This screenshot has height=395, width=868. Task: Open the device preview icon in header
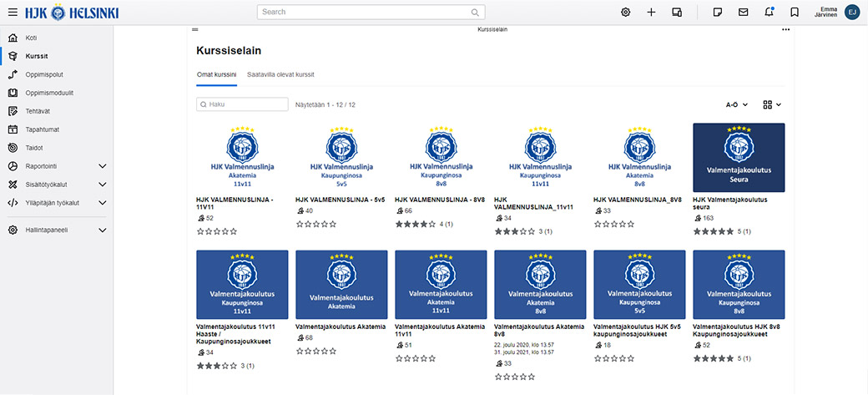pyautogui.click(x=677, y=13)
